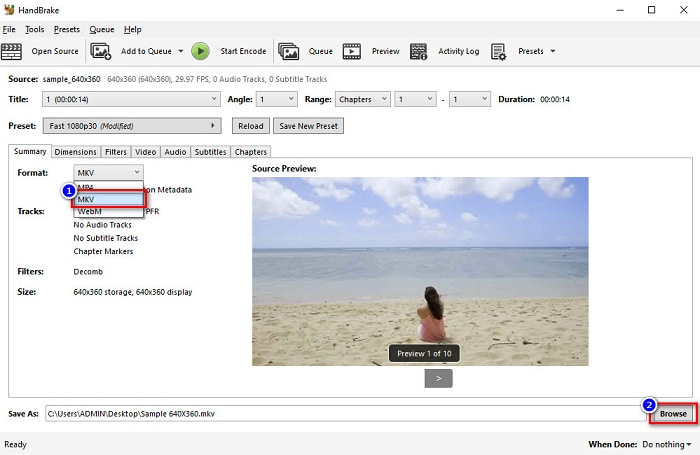700x455 pixels.
Task: Switch to the Dimensions tab
Action: click(75, 152)
